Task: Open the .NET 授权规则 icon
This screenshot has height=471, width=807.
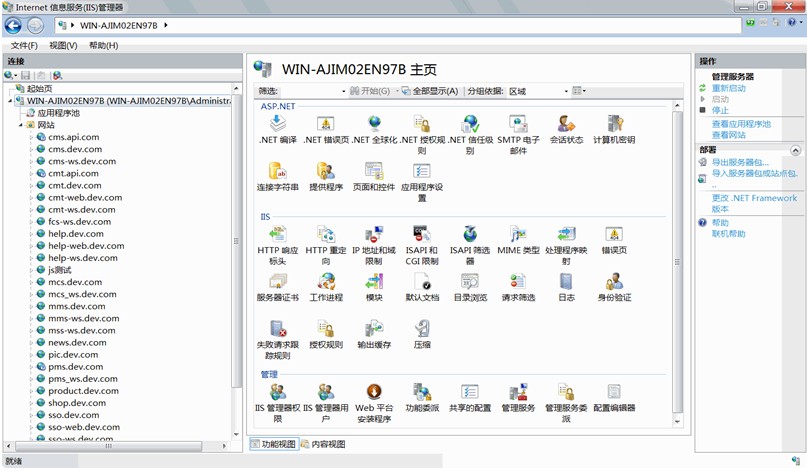Action: pos(422,134)
